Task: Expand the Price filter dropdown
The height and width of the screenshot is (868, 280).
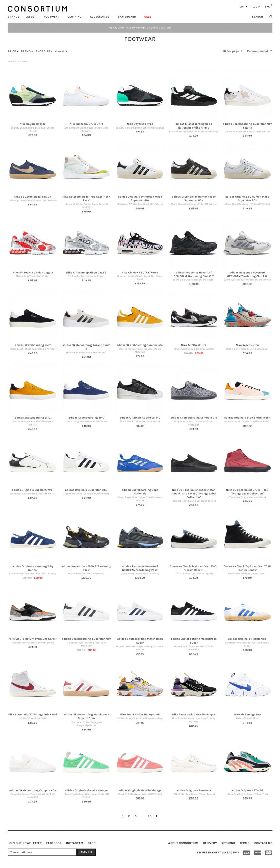Action: point(13,51)
